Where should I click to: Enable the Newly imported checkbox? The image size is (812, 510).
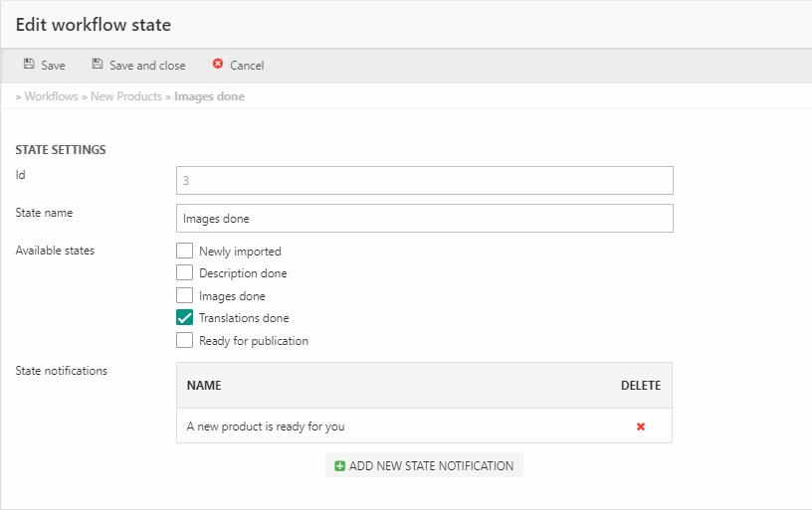[184, 251]
